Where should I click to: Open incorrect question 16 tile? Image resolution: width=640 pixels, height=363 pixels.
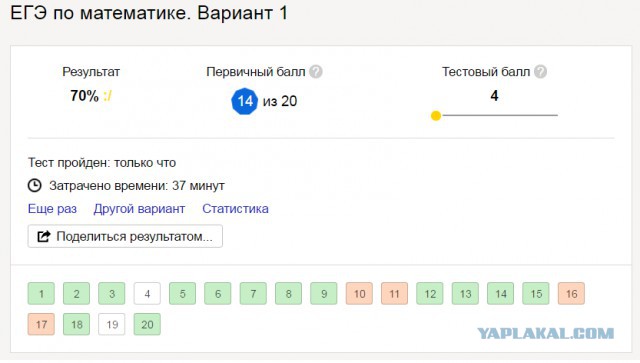[x=571, y=294]
